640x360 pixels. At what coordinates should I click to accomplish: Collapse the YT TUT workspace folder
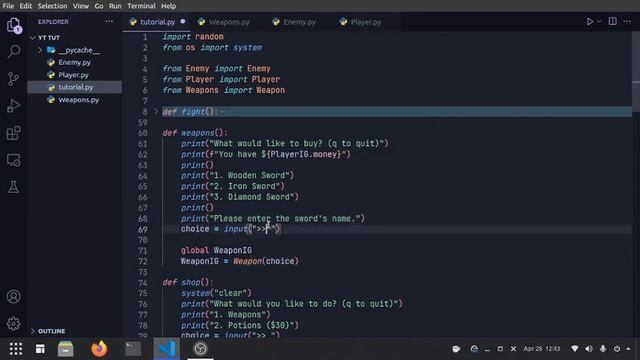[33, 38]
